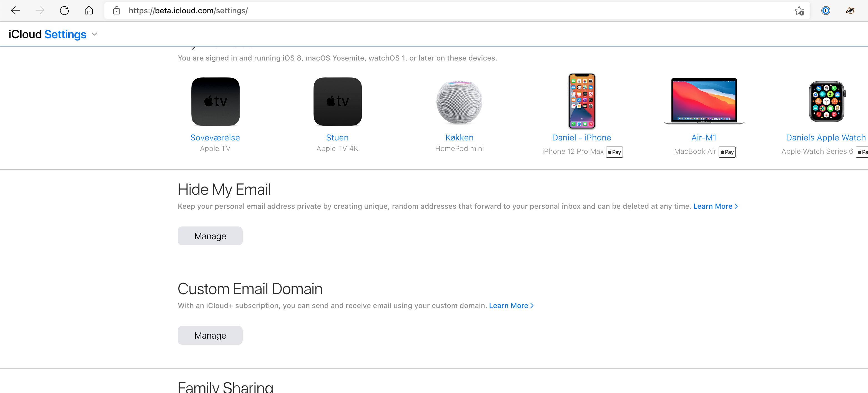Screen dimensions: 868x393
Task: Click Manage under Hide My Email
Action: (210, 236)
